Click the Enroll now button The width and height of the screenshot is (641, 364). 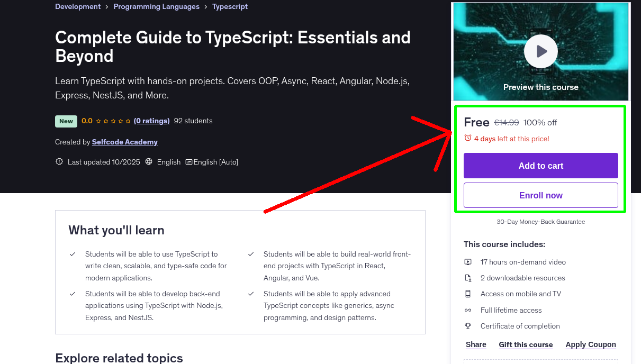pyautogui.click(x=540, y=195)
